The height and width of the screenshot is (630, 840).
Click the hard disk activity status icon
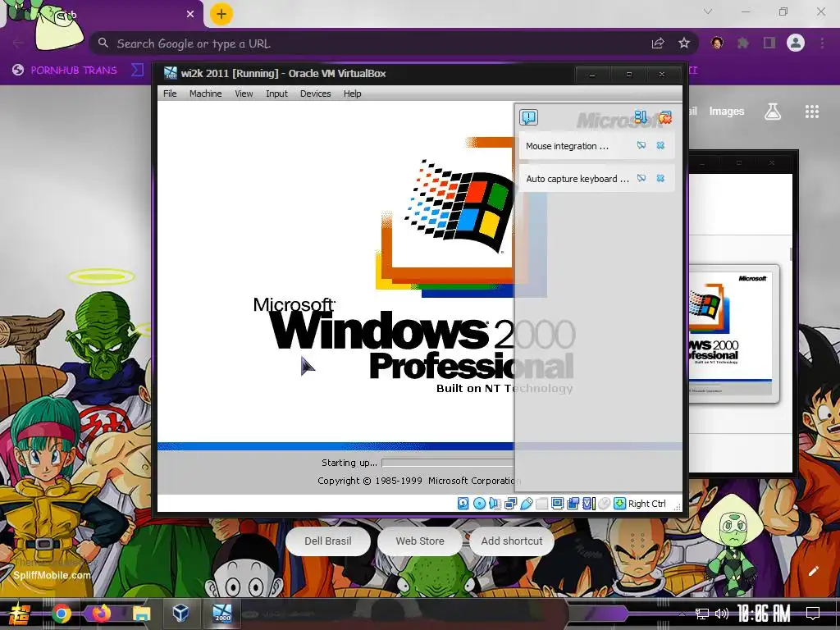463,504
